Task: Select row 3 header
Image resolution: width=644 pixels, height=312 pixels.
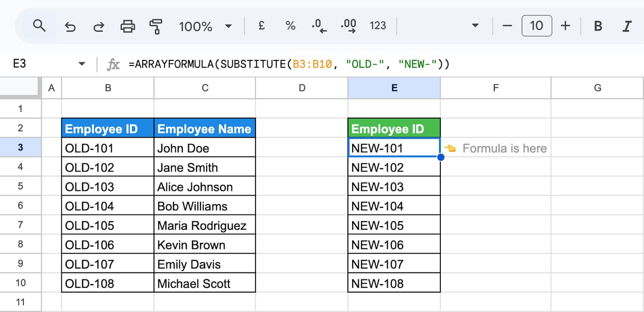Action: tap(21, 148)
